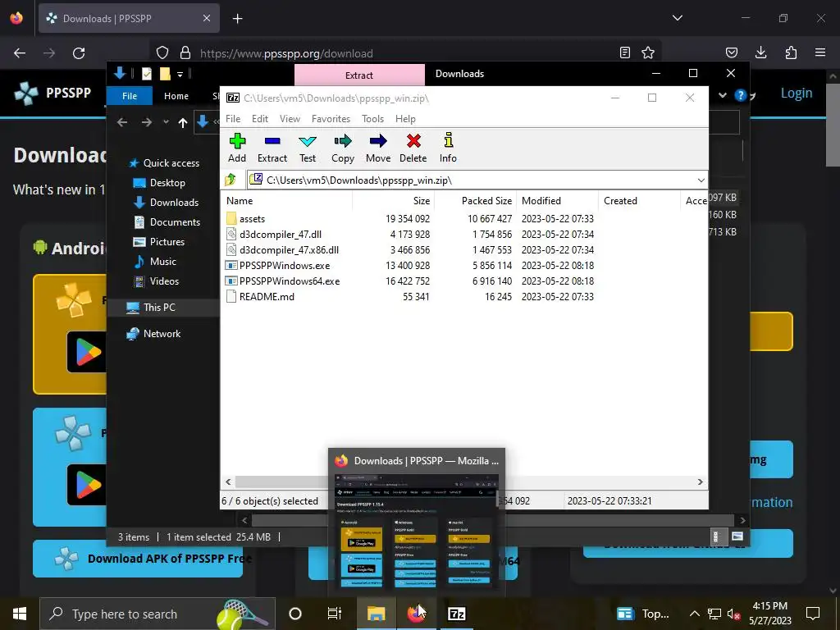The height and width of the screenshot is (630, 840).
Task: Click the red Delete icon in 7-Zip
Action: pos(413,141)
